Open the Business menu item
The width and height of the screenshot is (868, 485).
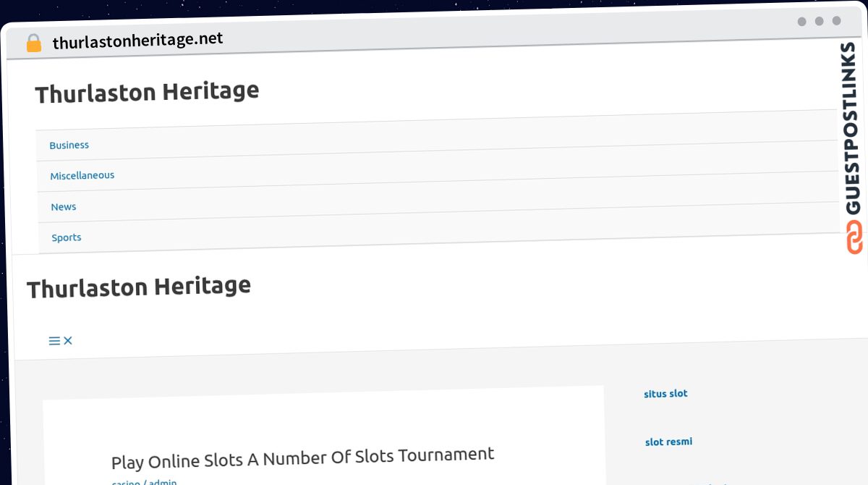coord(69,145)
